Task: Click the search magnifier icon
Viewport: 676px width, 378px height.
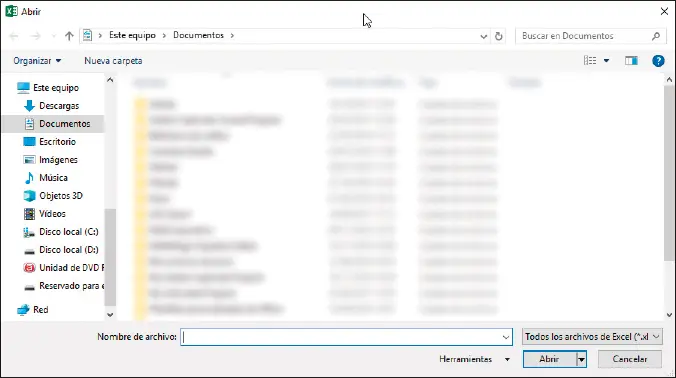Action: tap(656, 36)
